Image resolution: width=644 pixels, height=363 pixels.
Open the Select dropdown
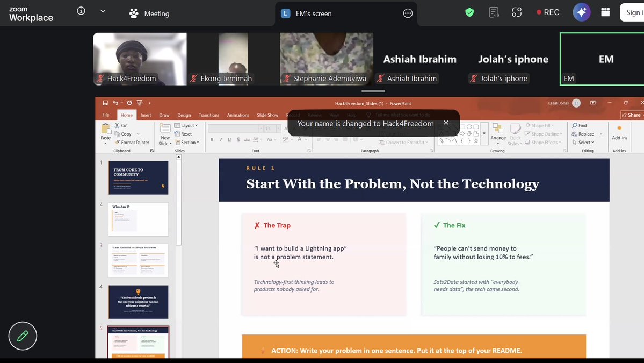pyautogui.click(x=583, y=142)
